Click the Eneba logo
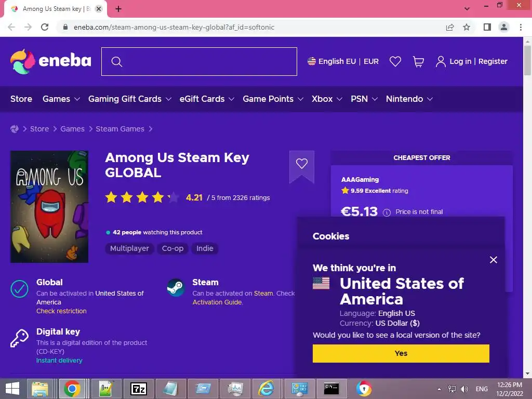This screenshot has height=399, width=532. click(x=50, y=61)
